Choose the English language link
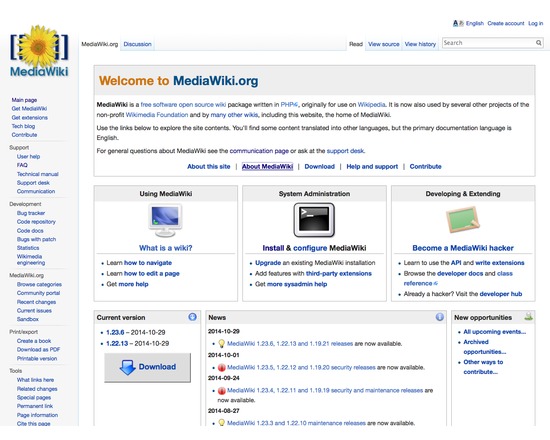 [x=475, y=23]
